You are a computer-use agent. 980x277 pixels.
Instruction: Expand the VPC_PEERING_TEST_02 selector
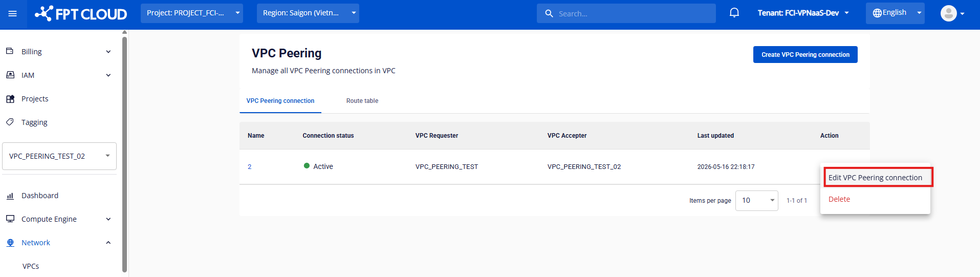pyautogui.click(x=59, y=156)
